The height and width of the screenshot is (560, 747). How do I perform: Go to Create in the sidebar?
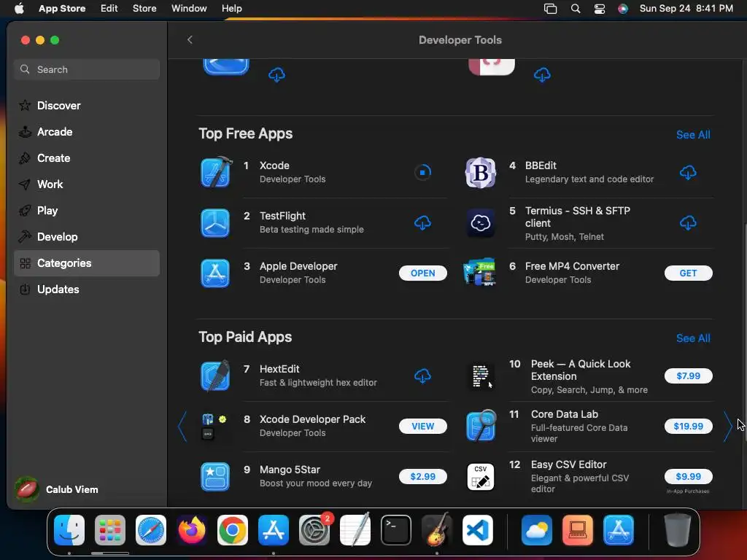87,158
